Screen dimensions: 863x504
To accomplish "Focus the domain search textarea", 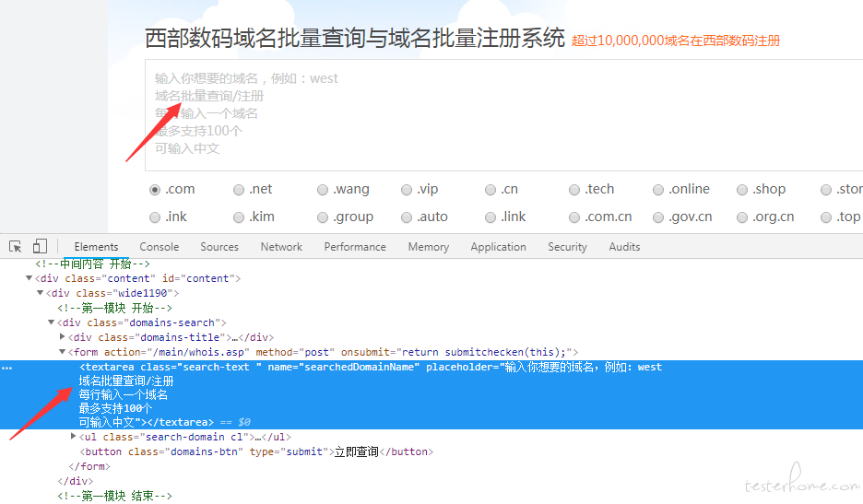I will coord(503,115).
